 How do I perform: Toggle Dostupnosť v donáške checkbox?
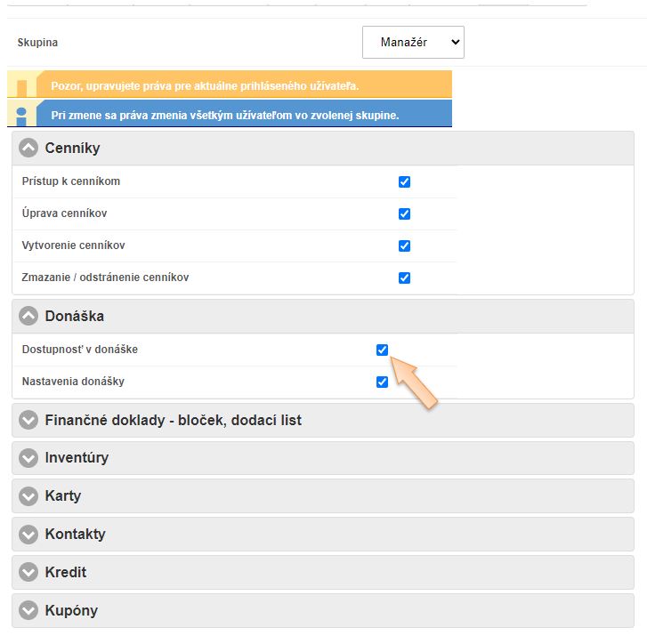(x=382, y=350)
